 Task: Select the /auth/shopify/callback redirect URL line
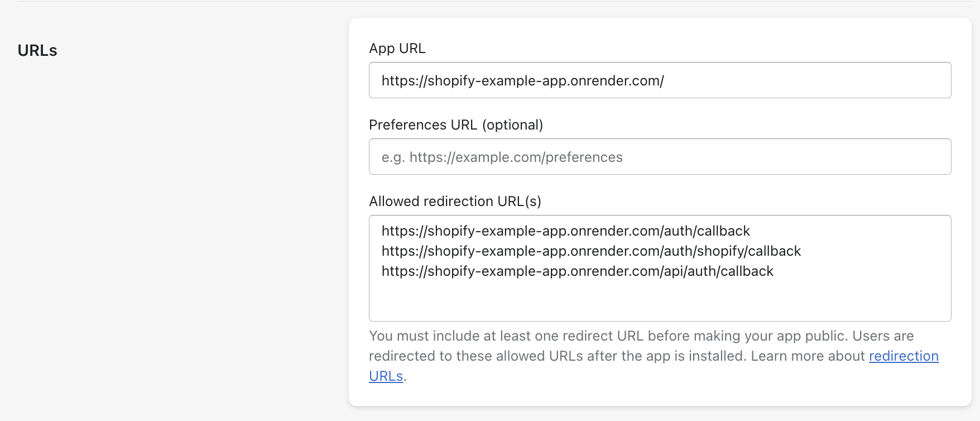[x=591, y=251]
